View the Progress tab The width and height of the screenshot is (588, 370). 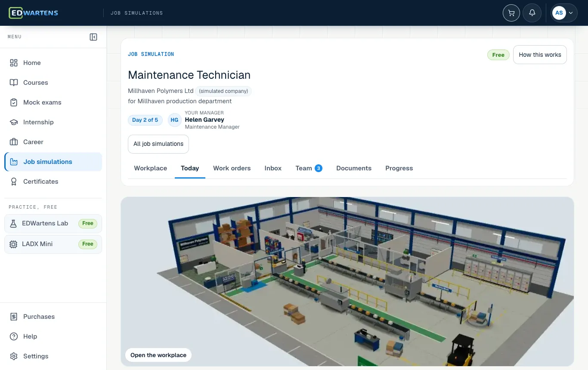point(399,168)
